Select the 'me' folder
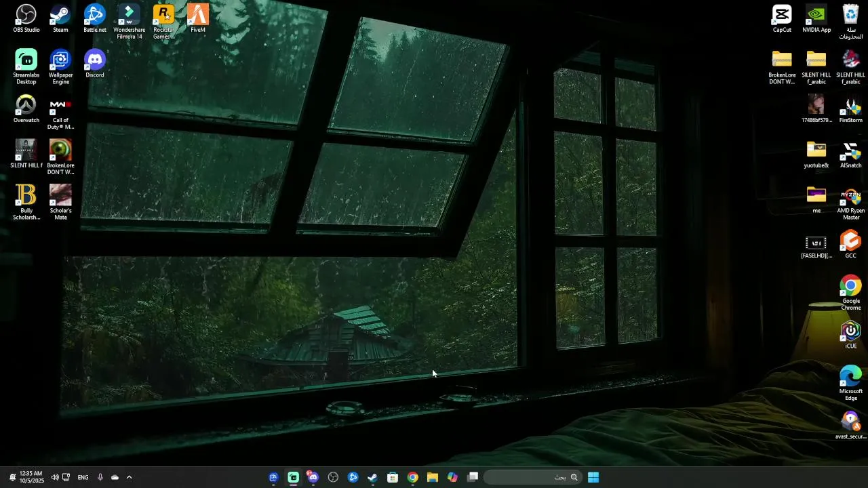 [816, 199]
